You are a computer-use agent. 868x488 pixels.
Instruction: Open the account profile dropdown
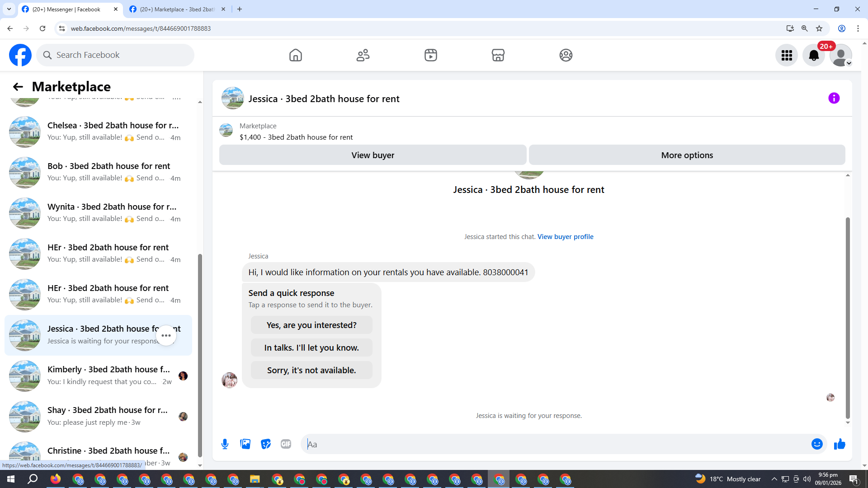[840, 55]
